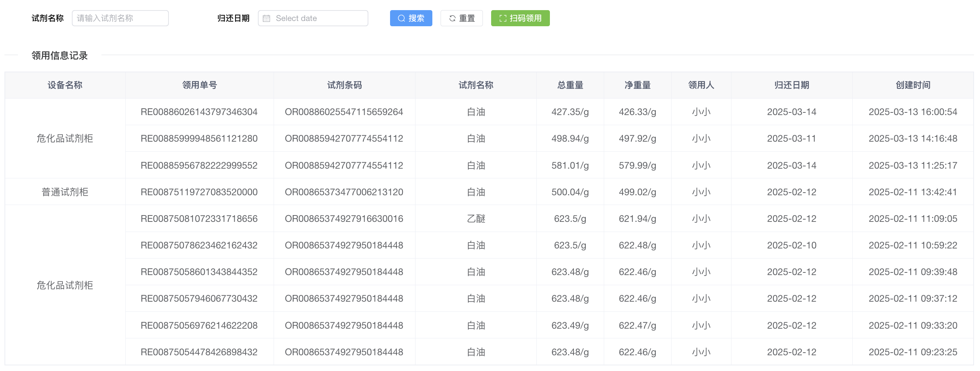Click total weight 498.94/g

coord(570,139)
